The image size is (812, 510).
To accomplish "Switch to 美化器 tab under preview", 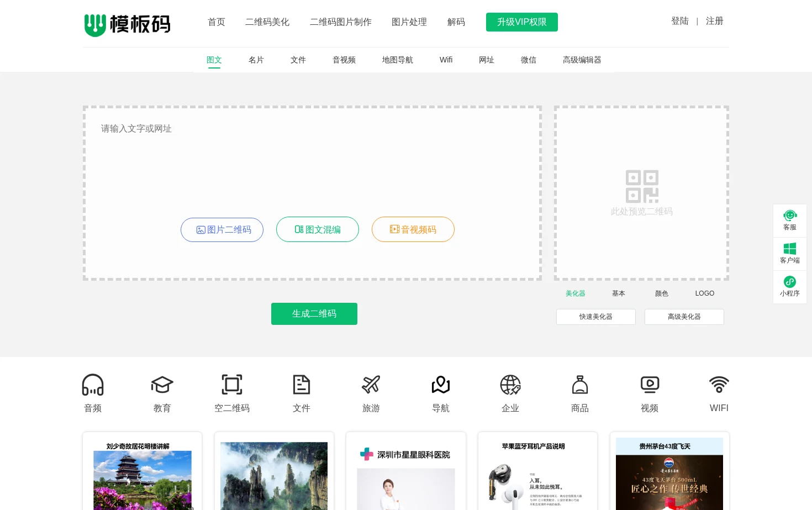I will (576, 293).
